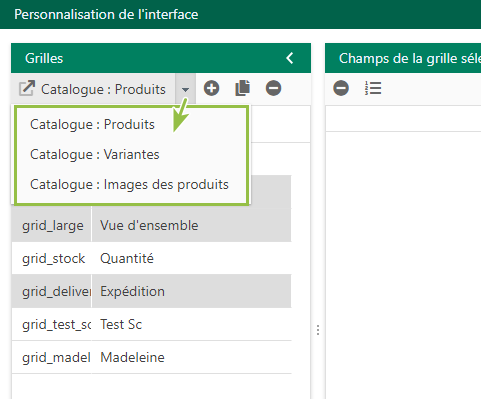Select the Test Sc grid row
Screen dimensions: 481x399
point(151,324)
